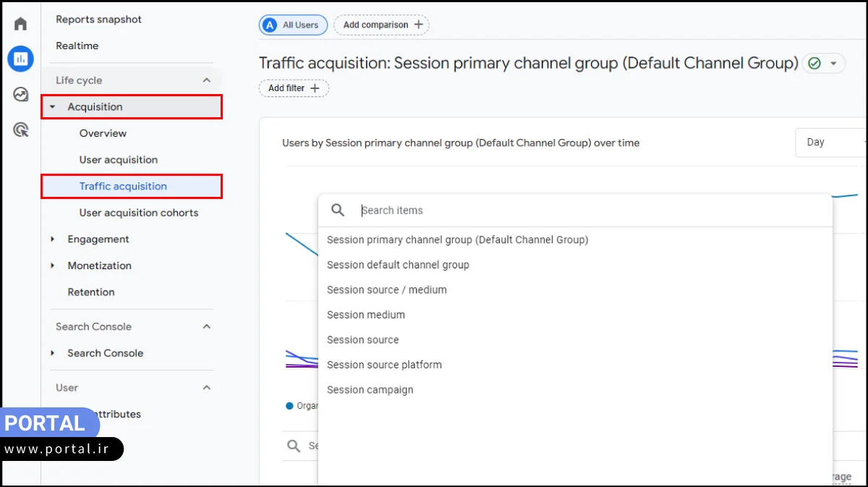The image size is (868, 487).
Task: Expand the Engagement menu arrow
Action: tap(52, 240)
